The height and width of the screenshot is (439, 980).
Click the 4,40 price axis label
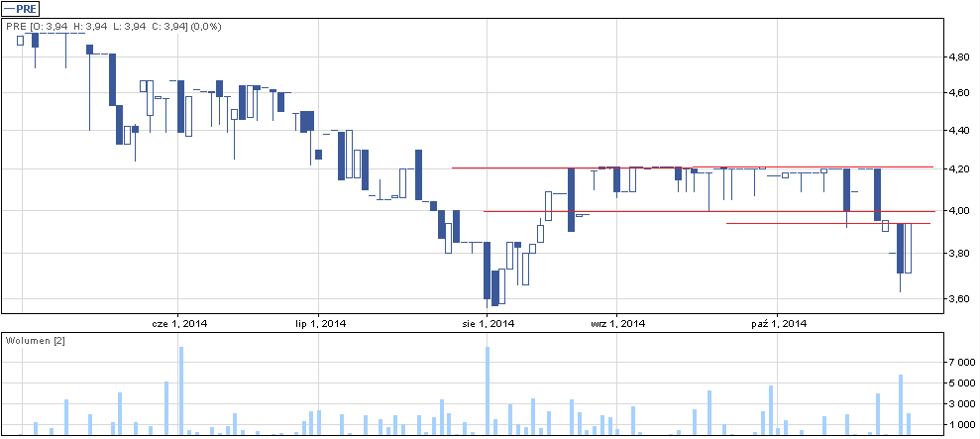pyautogui.click(x=957, y=131)
